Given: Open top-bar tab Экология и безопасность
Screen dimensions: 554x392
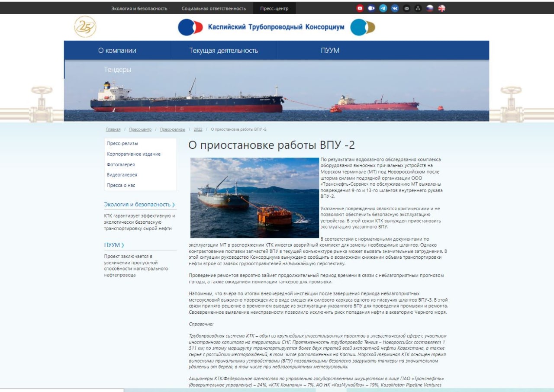Looking at the screenshot, I should tap(139, 9).
